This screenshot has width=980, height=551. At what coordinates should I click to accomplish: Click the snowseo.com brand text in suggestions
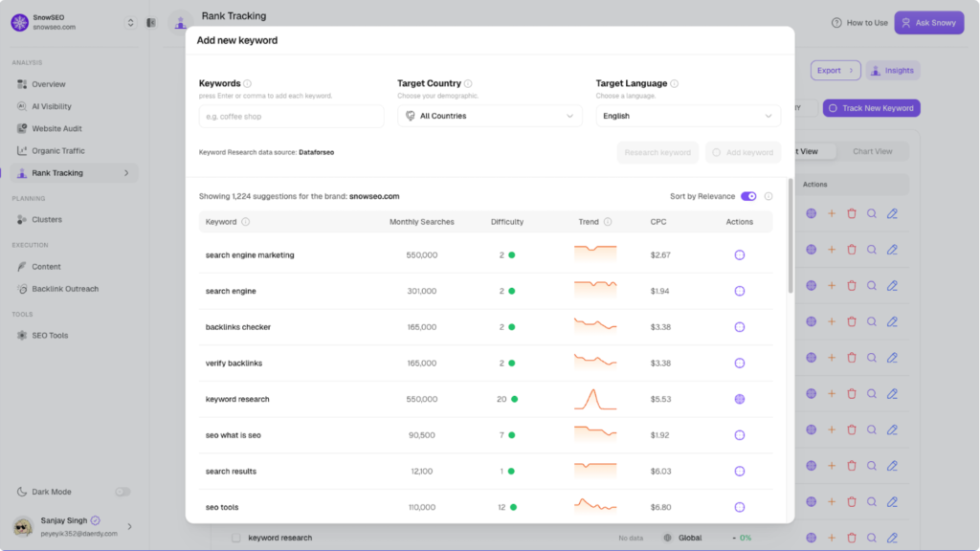(x=374, y=196)
